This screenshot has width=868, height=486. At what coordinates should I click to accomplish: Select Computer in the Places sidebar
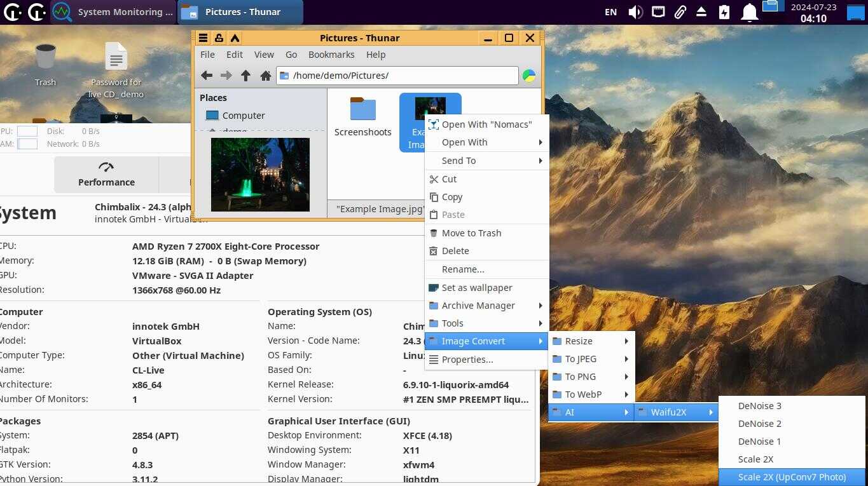click(243, 116)
